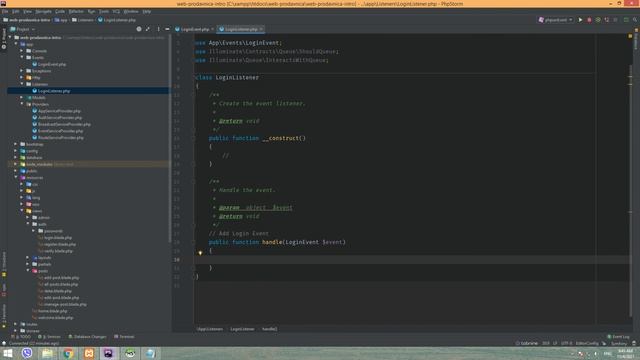Screen dimensions: 640x360
Task: Click expand all icon in Project panel
Action: click(x=148, y=29)
